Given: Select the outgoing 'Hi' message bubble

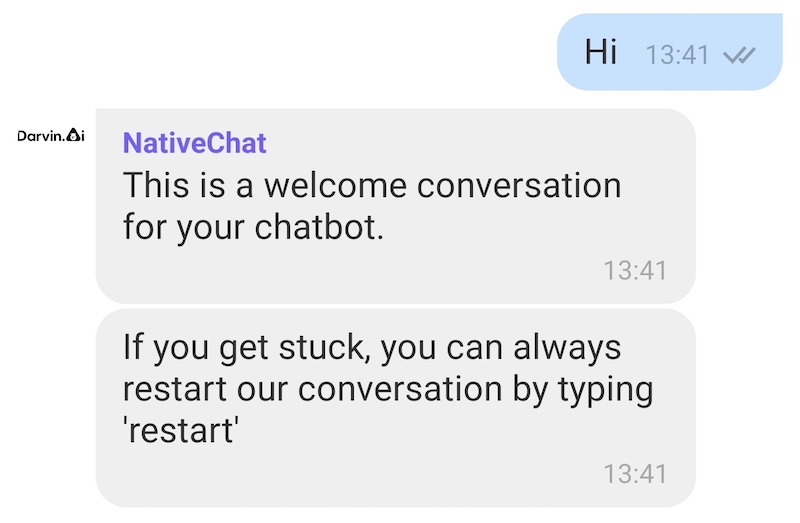Looking at the screenshot, I should (669, 52).
